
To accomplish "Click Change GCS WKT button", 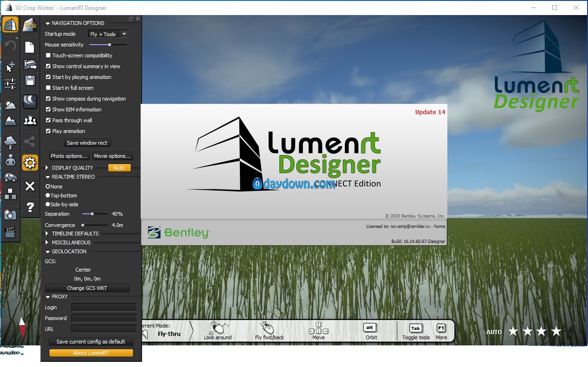I will (87, 288).
